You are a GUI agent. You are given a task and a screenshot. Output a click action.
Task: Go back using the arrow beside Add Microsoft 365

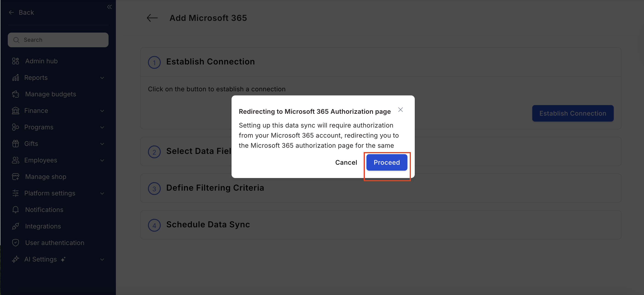[152, 18]
